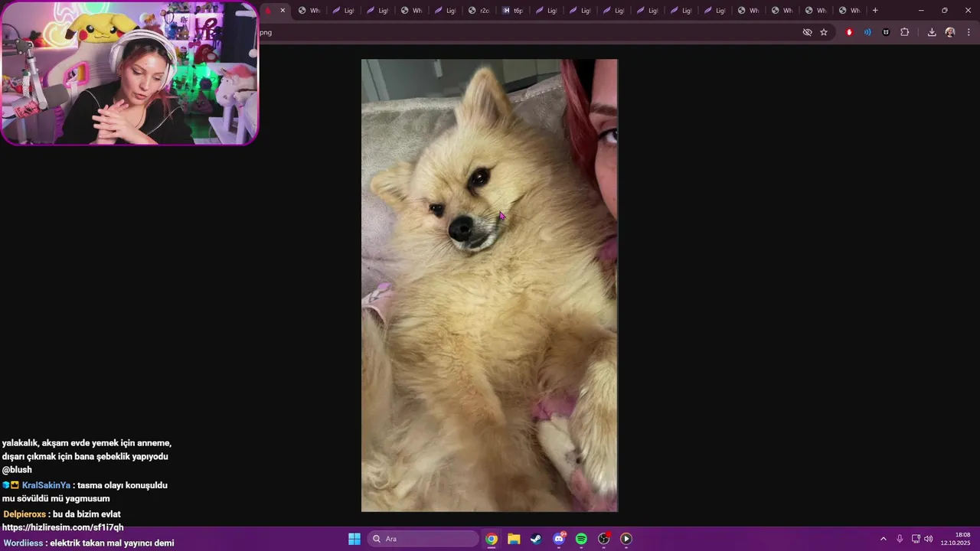The image size is (980, 551).
Task: Open the Chrome profile avatar
Action: 950,32
